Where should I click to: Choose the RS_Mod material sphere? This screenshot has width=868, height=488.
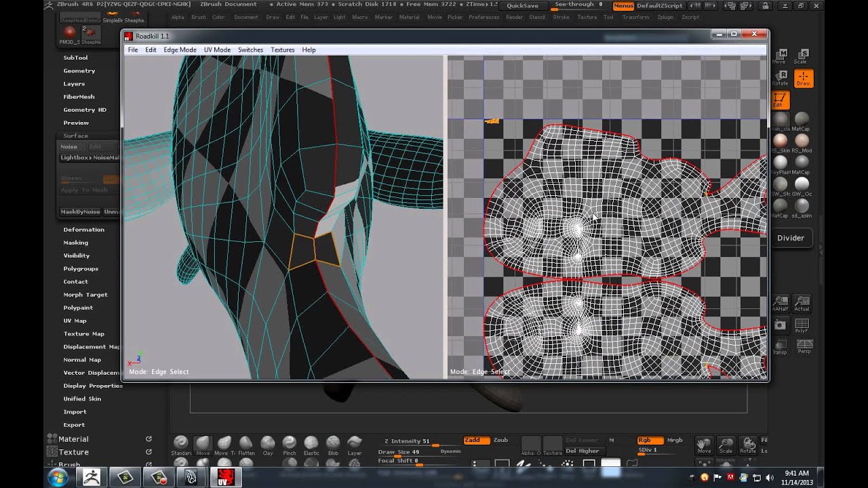coord(802,142)
